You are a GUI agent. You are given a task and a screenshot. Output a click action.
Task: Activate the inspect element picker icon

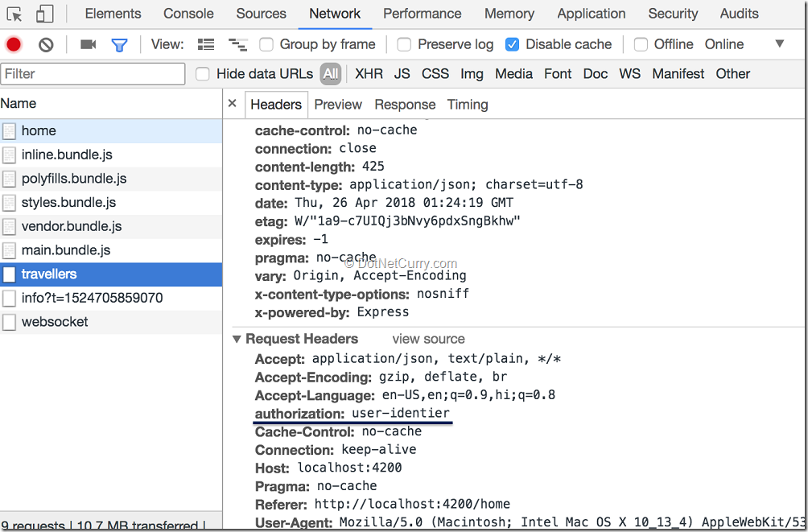tap(14, 14)
